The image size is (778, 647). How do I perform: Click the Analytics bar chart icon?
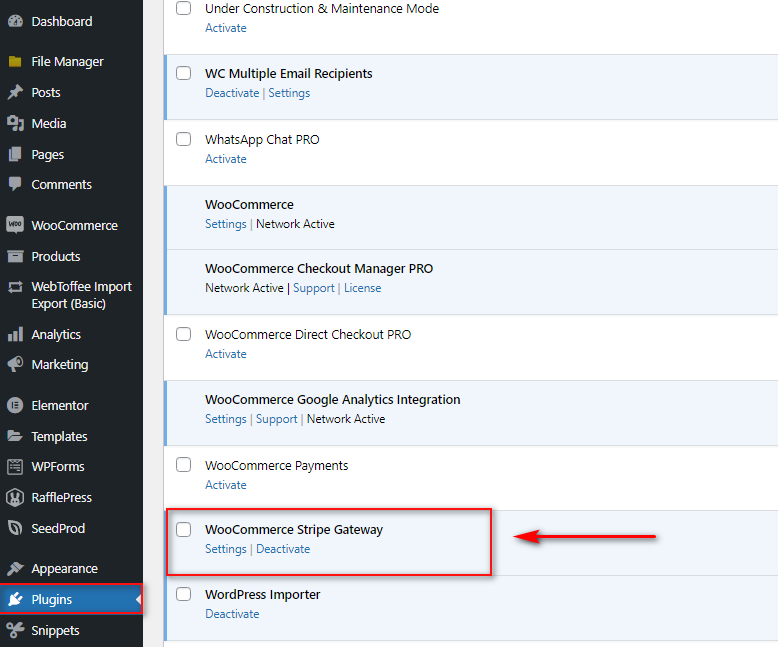(x=15, y=334)
